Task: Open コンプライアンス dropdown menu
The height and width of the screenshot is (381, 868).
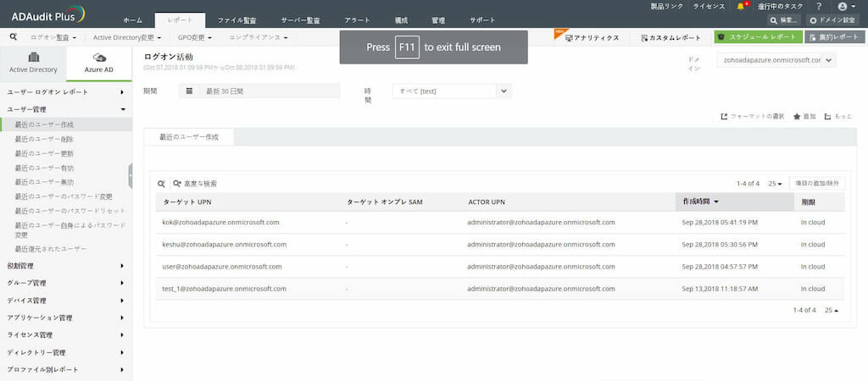Action: click(259, 37)
